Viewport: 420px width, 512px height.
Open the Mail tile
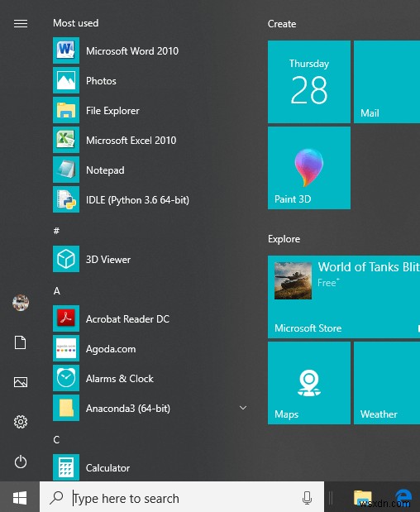pyautogui.click(x=387, y=82)
